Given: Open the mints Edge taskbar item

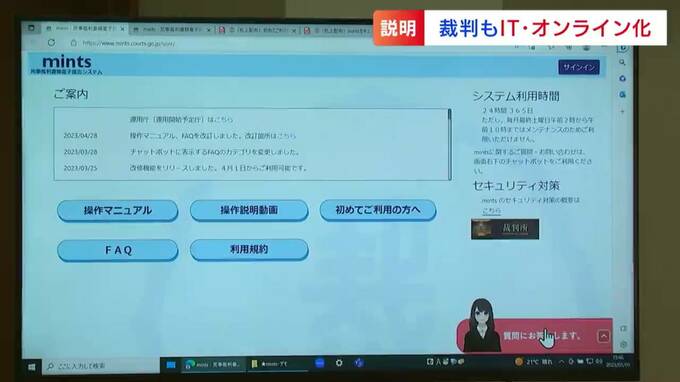Looking at the screenshot, I should click(x=213, y=364).
